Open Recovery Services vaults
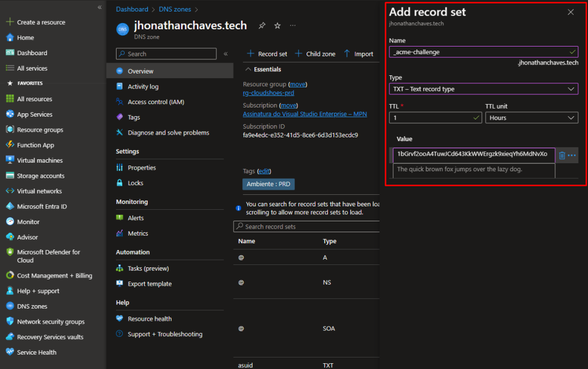The image size is (588, 369). pyautogui.click(x=50, y=337)
